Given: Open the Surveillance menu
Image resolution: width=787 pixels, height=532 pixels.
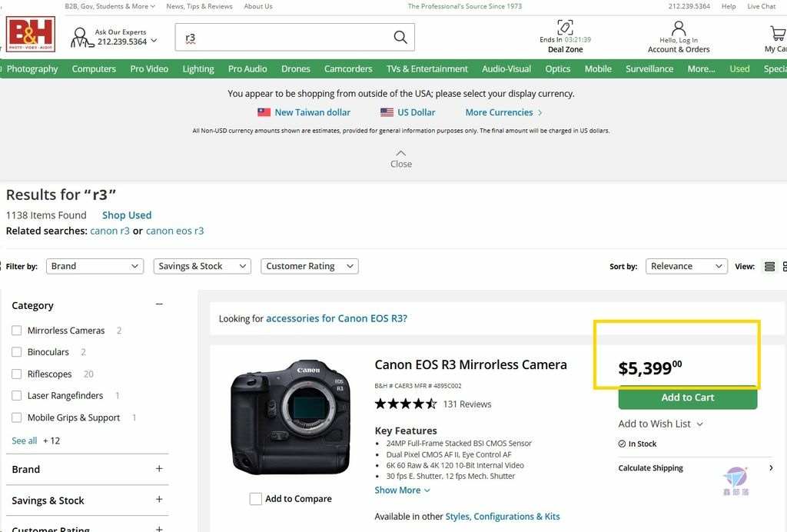Looking at the screenshot, I should [649, 68].
